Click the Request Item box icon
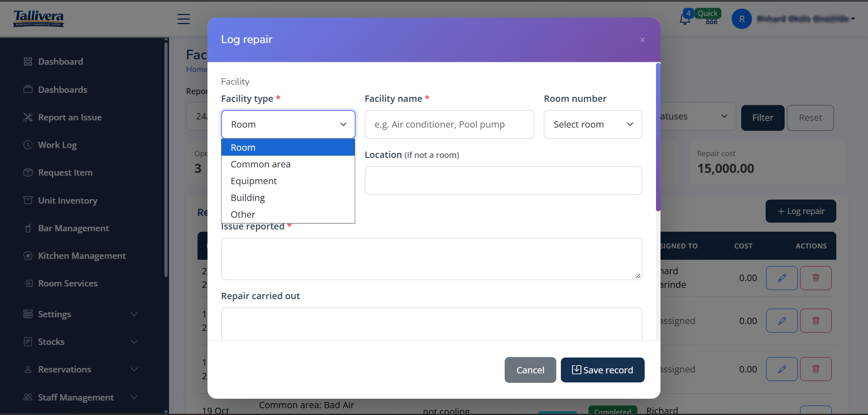 pos(28,172)
